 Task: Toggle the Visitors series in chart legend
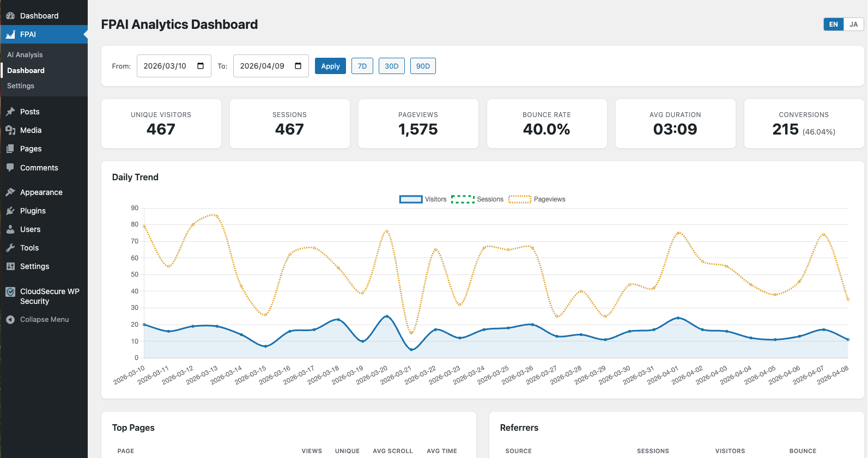(x=423, y=199)
